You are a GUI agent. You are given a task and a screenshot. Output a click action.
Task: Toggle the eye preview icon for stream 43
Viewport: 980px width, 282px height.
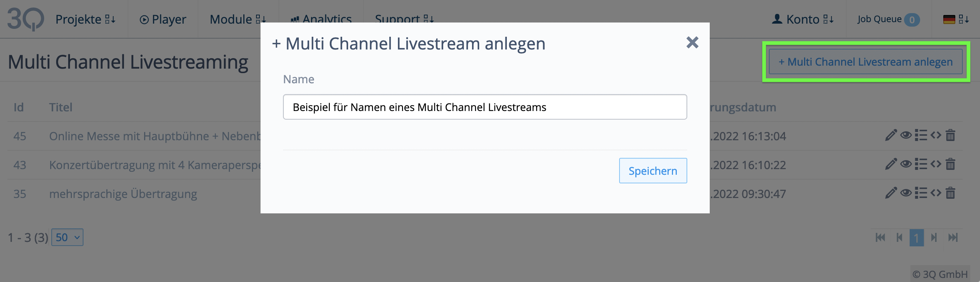tap(906, 164)
